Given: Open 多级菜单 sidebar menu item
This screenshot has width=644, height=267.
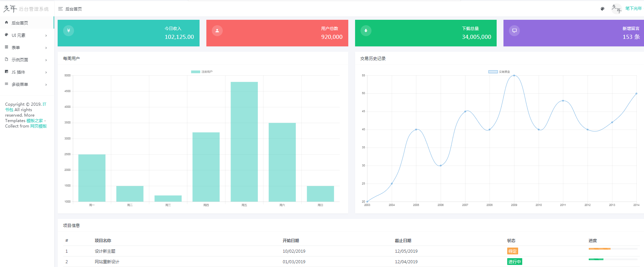Looking at the screenshot, I should [27, 84].
